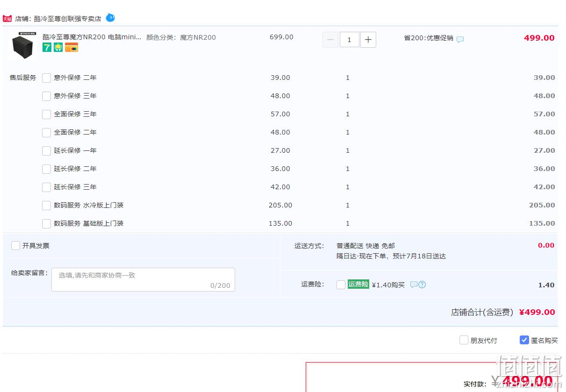The width and height of the screenshot is (566, 392).
Task: Increase quantity with the plus button
Action: [x=368, y=40]
